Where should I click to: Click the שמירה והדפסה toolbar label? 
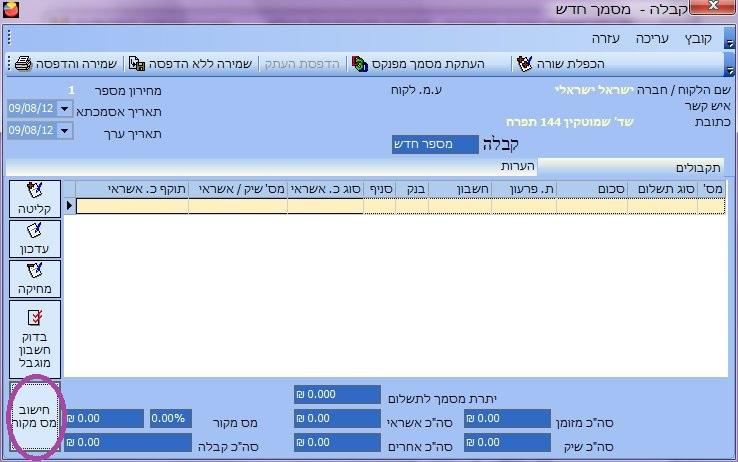point(76,64)
